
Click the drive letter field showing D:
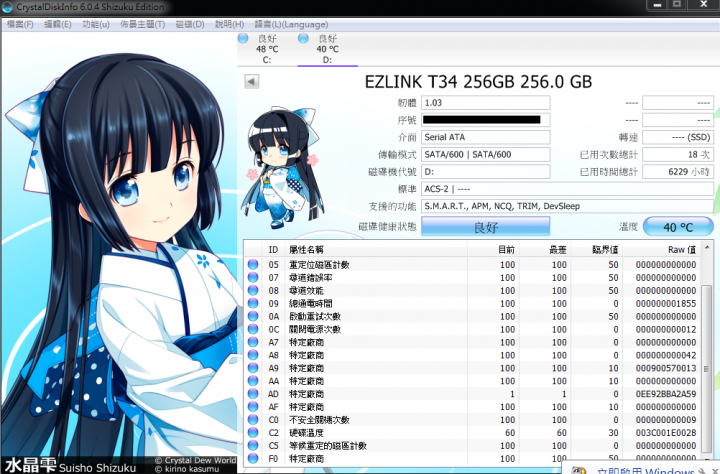coord(485,172)
